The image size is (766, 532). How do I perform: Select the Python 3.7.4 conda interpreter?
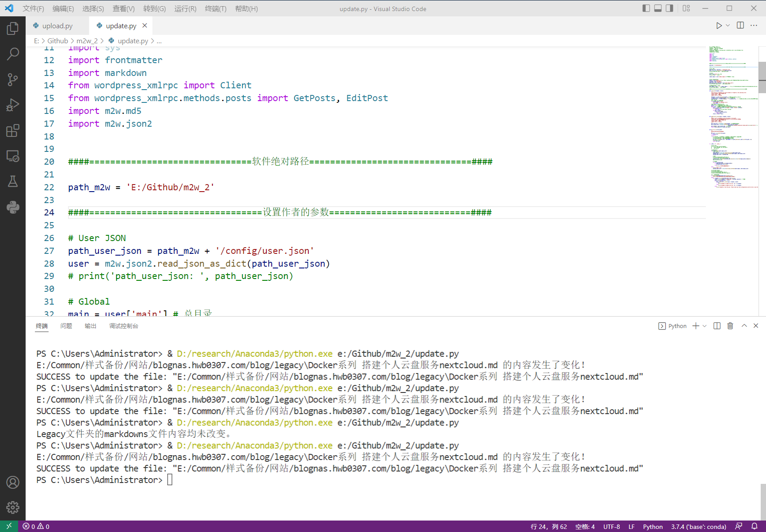click(698, 526)
